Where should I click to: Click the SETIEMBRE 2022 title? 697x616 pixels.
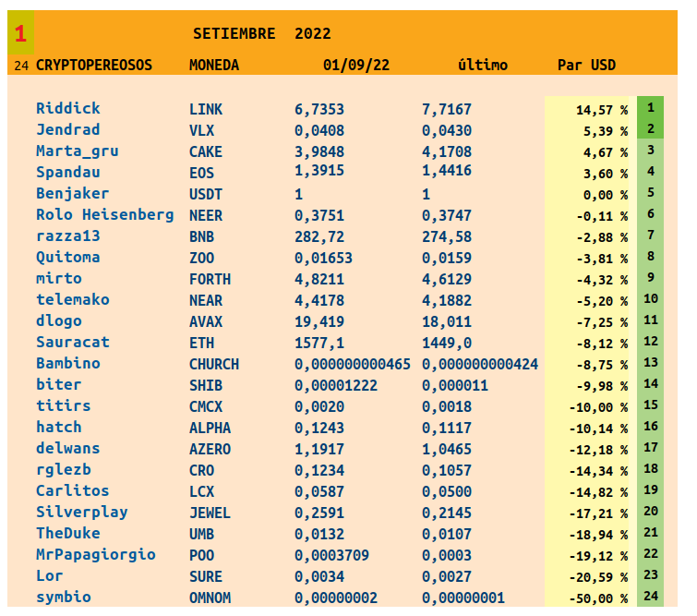tap(261, 34)
